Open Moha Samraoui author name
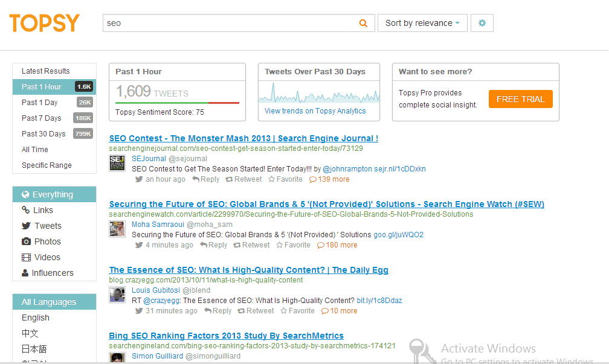 pyautogui.click(x=158, y=225)
